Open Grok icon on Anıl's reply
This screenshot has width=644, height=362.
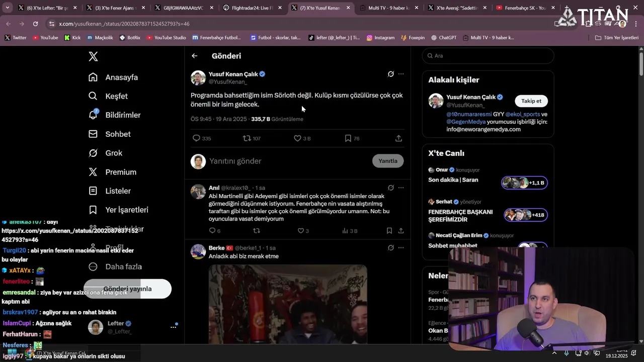point(390,188)
